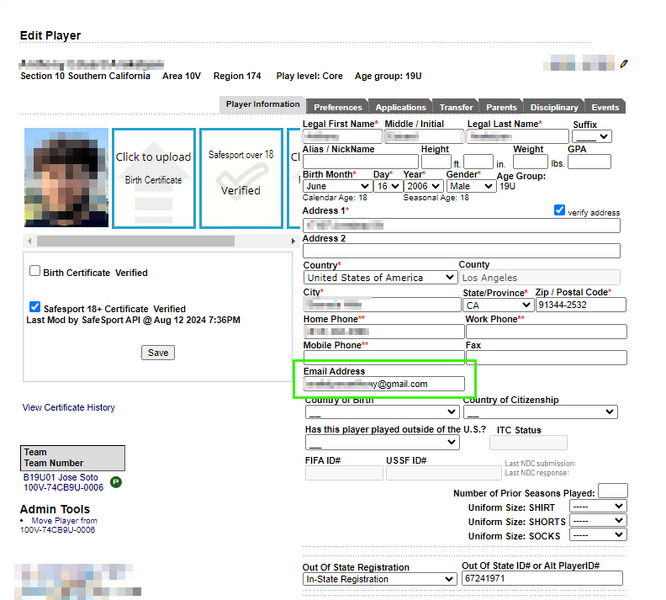The width and height of the screenshot is (666, 600).
Task: Click the Height feet field
Action: click(x=436, y=162)
